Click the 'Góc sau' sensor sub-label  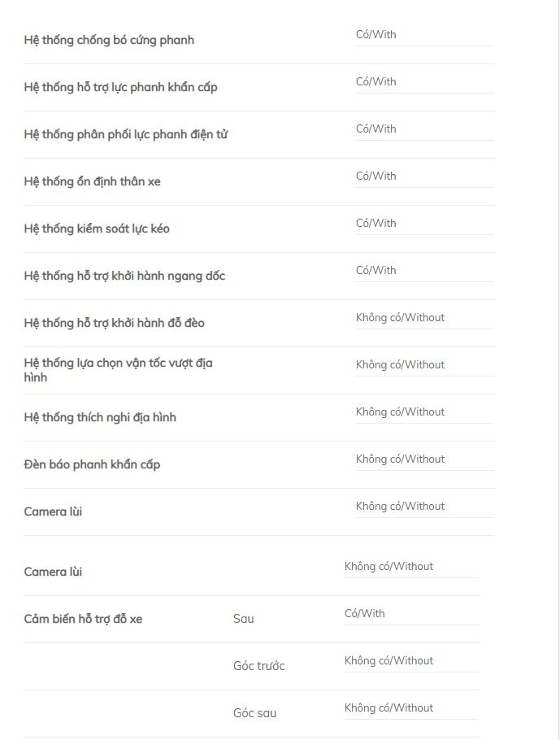(254, 713)
